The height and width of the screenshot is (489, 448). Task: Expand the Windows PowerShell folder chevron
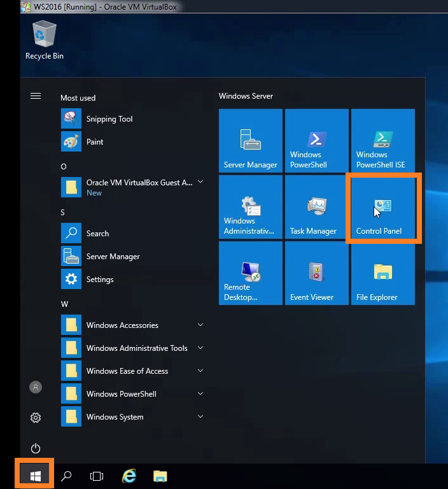click(200, 393)
